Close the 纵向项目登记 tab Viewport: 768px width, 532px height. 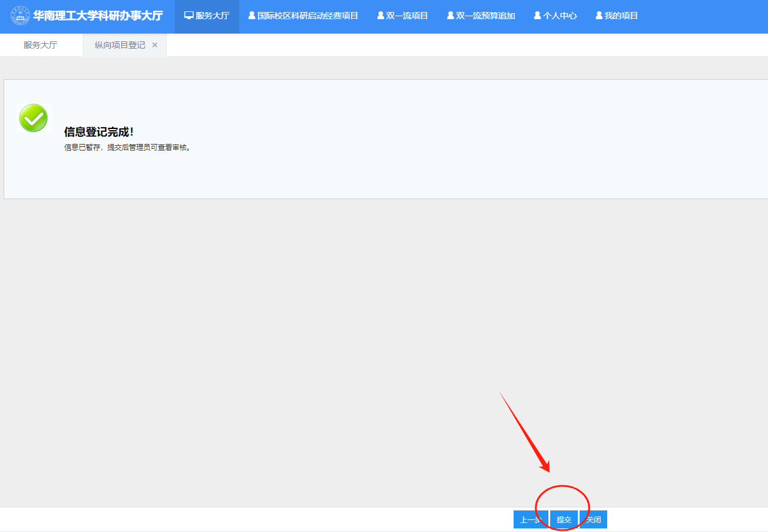(155, 45)
